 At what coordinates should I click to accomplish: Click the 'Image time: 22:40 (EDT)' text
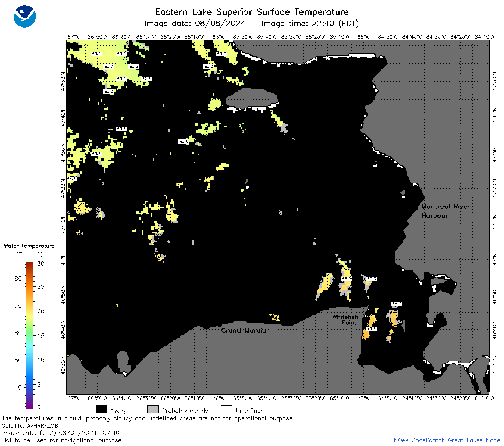coord(310,24)
